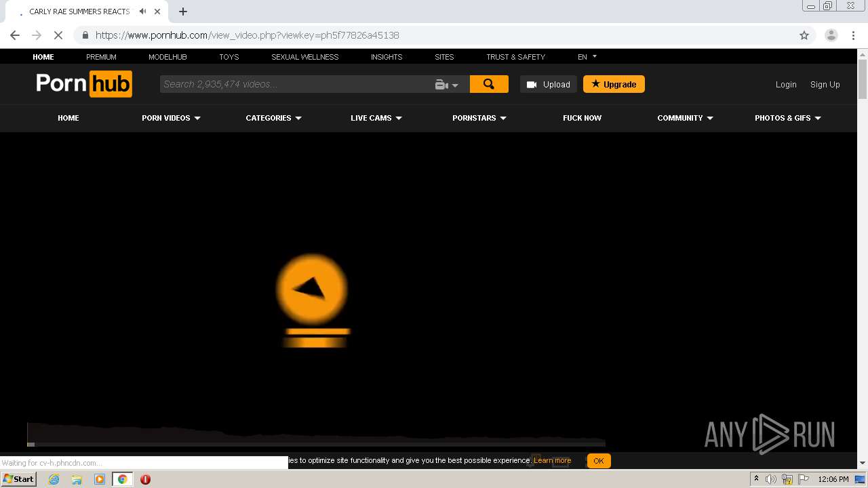Click the orange play button on video
This screenshot has height=488, width=868.
pyautogui.click(x=312, y=289)
